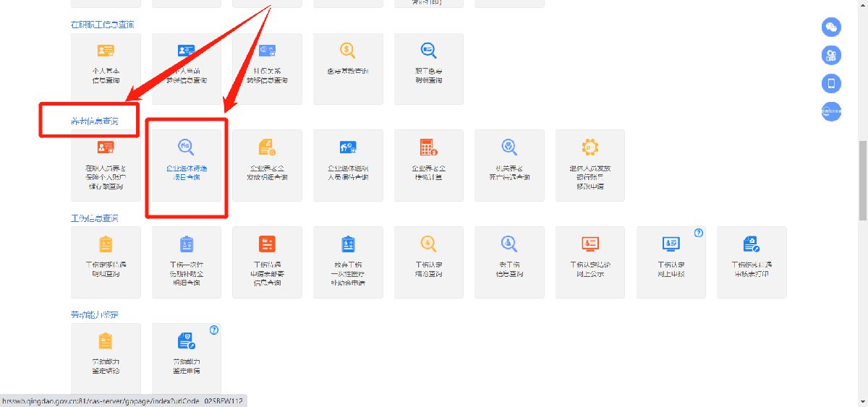
Task: Click the 在职职工信息查询 section heading
Action: pos(102,25)
